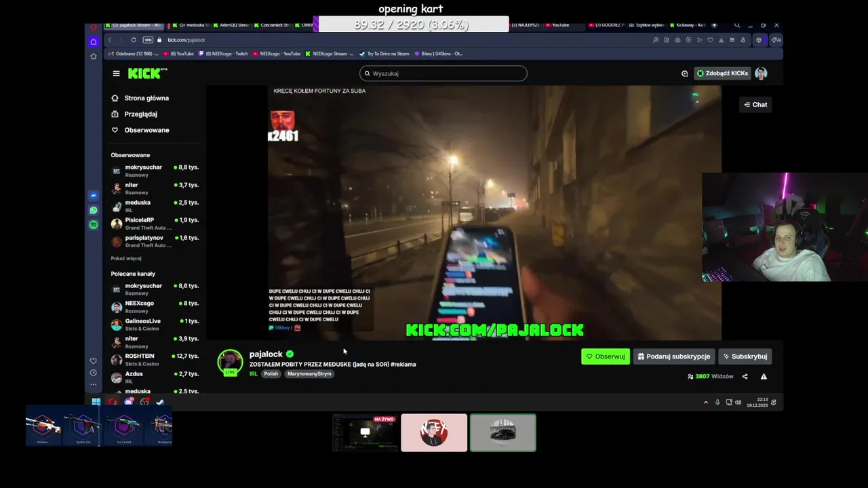Open mokrysuchar in Obserwowane list
The image size is (868, 488).
[x=155, y=170]
